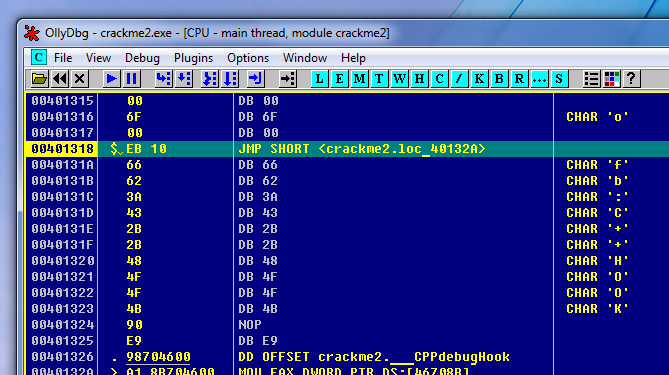Open the Window menu
Screen dimensions: 669x375
pyautogui.click(x=305, y=58)
